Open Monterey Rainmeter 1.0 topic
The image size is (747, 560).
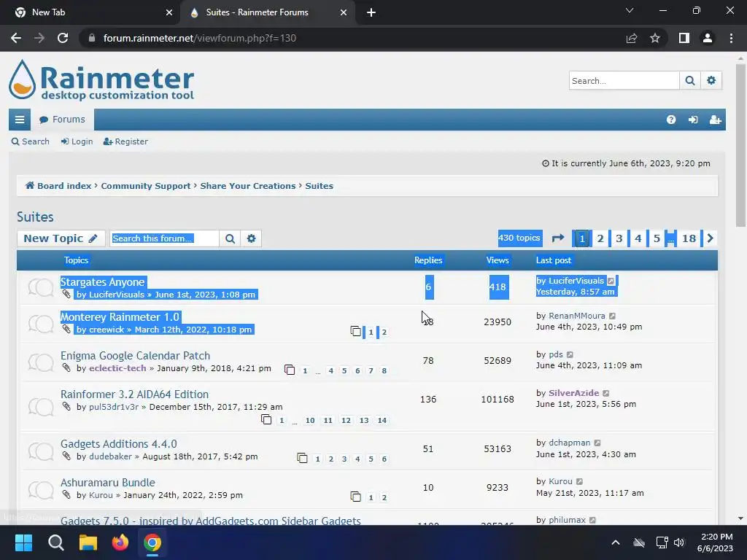pos(120,316)
